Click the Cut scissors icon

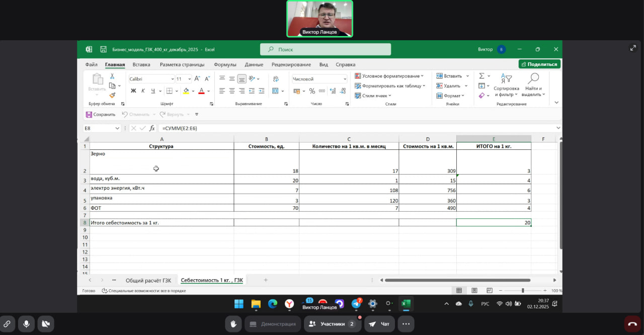[x=112, y=76]
